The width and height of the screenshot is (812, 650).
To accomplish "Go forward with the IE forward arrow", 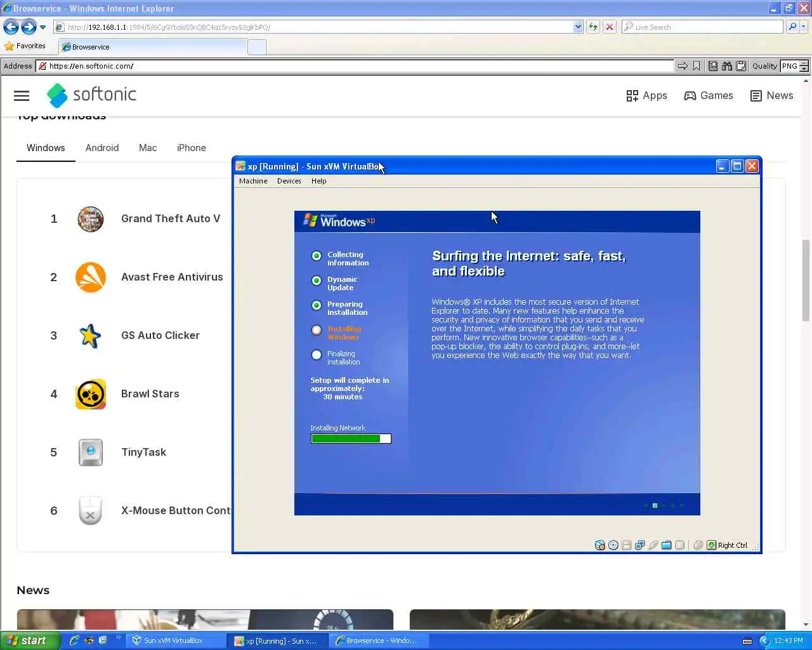I will [x=29, y=27].
